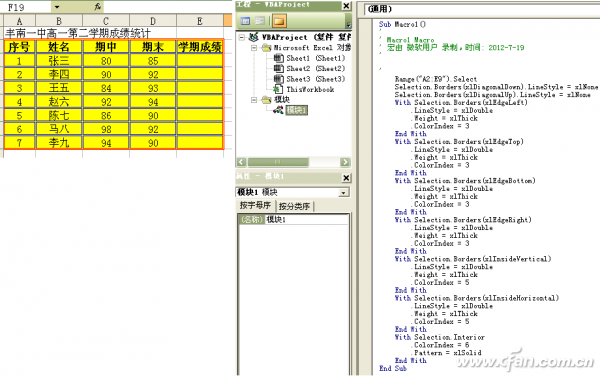Click project panel horizontal scrollbar thumb
The width and height of the screenshot is (600, 378).
tap(278, 162)
